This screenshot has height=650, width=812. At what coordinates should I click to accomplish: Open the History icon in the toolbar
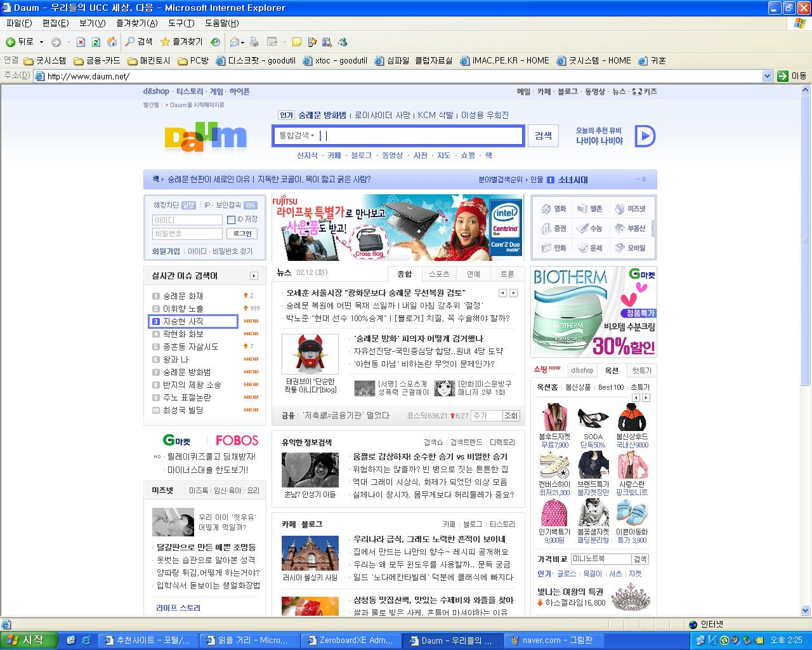click(216, 42)
